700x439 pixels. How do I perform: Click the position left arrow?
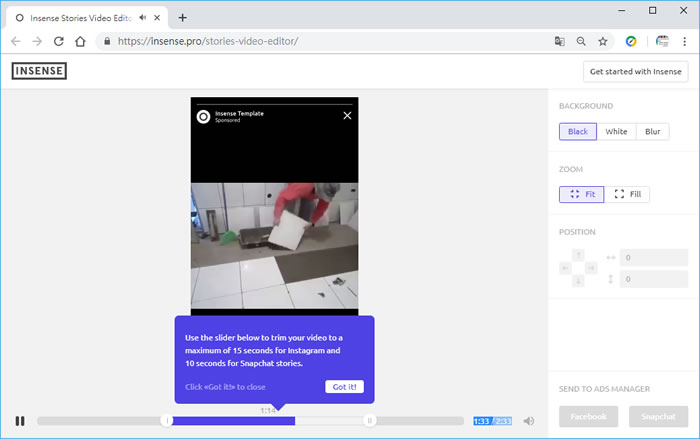tap(565, 268)
